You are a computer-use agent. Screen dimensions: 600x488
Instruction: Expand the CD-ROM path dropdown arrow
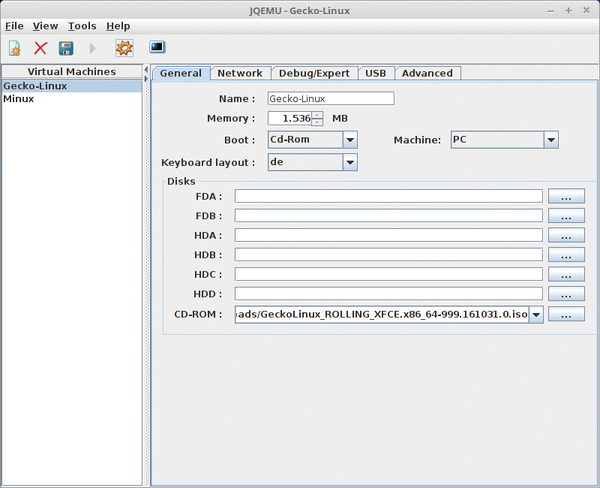click(x=536, y=314)
